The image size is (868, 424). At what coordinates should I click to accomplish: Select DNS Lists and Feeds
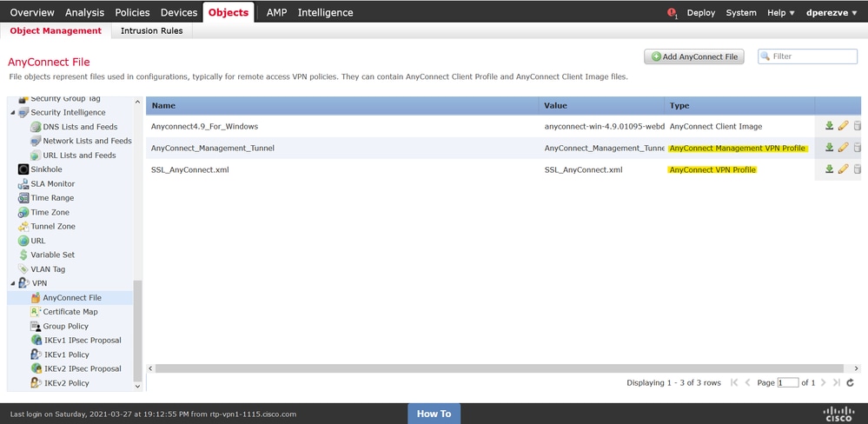point(80,127)
